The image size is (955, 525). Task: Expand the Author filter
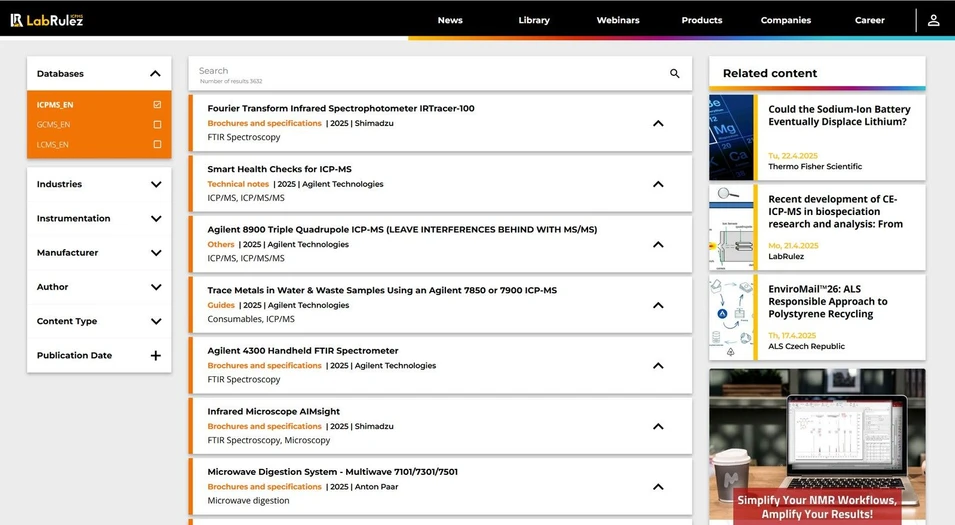pos(156,287)
